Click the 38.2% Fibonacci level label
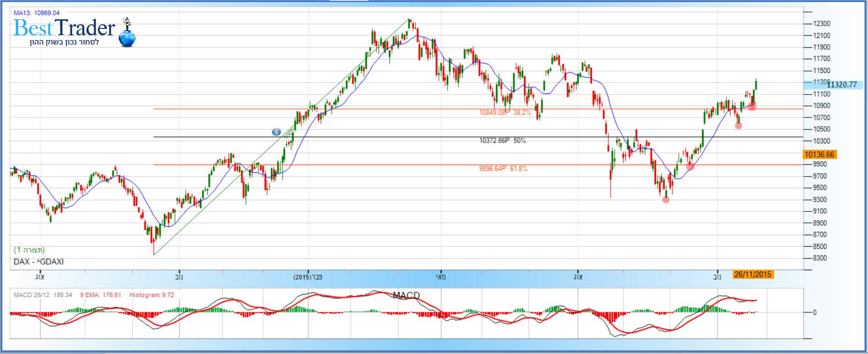The image size is (868, 354). click(x=505, y=112)
